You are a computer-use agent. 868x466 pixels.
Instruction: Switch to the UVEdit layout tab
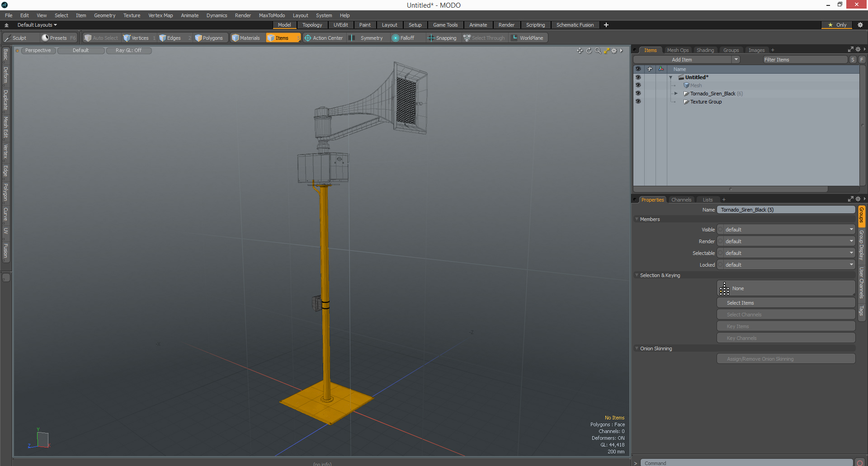point(341,25)
